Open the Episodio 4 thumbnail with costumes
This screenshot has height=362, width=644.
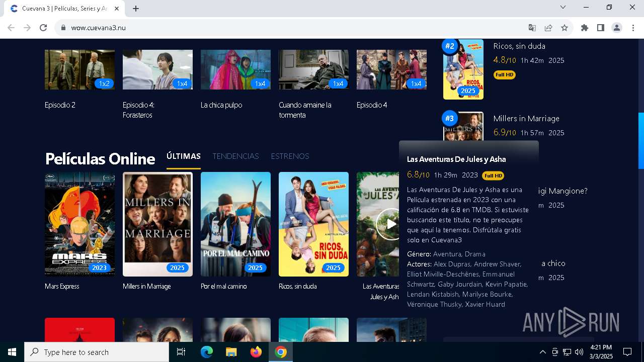391,69
